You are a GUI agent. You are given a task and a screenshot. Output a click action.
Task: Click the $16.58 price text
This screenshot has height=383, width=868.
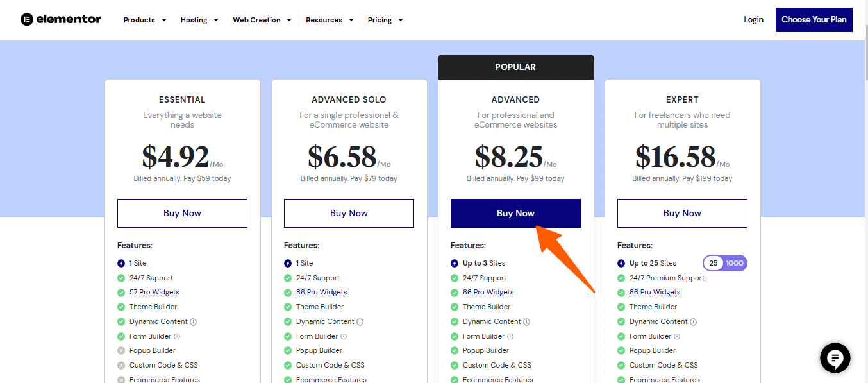675,157
